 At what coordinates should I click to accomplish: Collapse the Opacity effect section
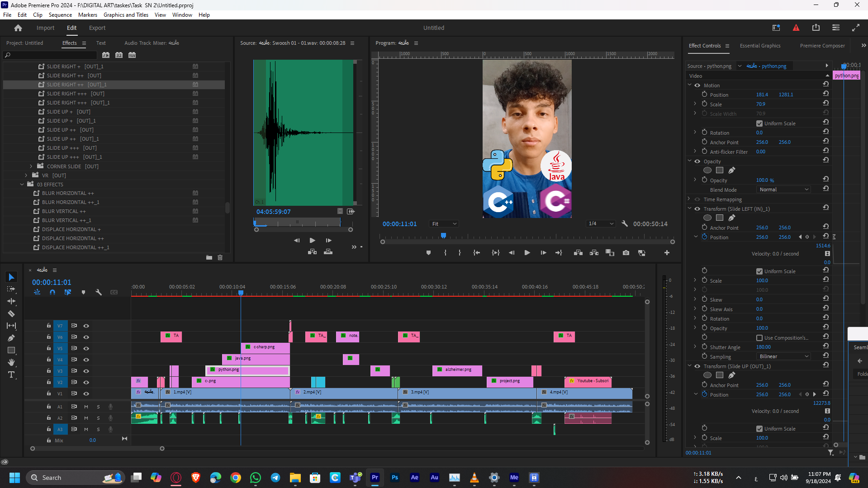689,161
